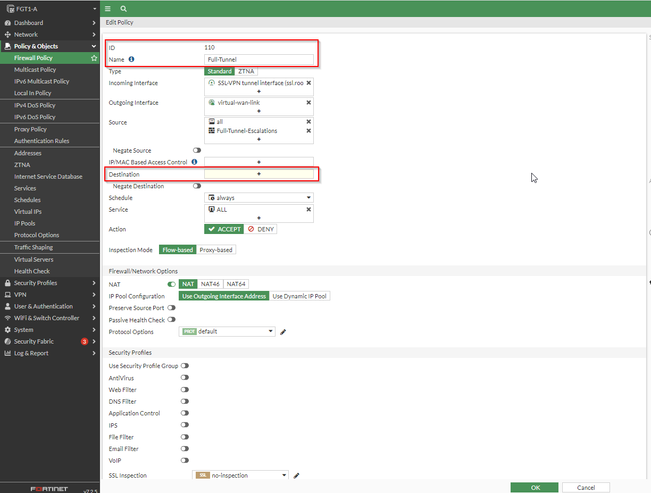Enable DNS Filter toggle
This screenshot has width=651, height=493.
coord(185,401)
